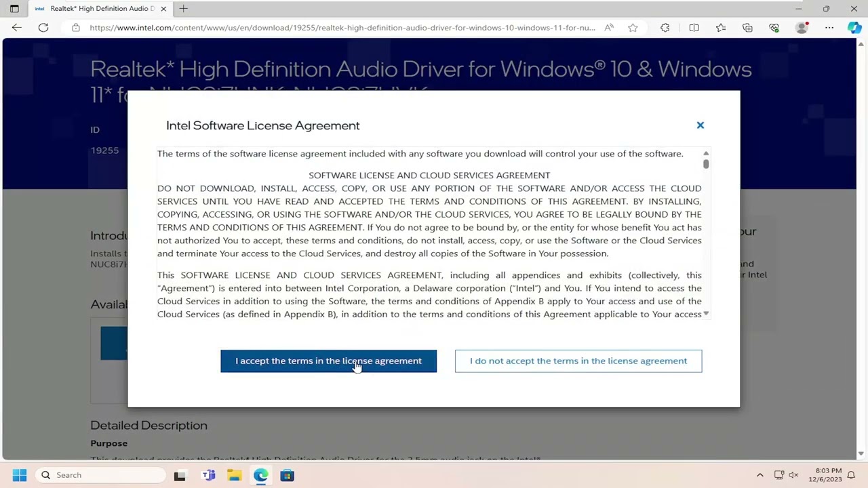Click the driver ID number 19255
The width and height of the screenshot is (868, 488).
tap(104, 150)
